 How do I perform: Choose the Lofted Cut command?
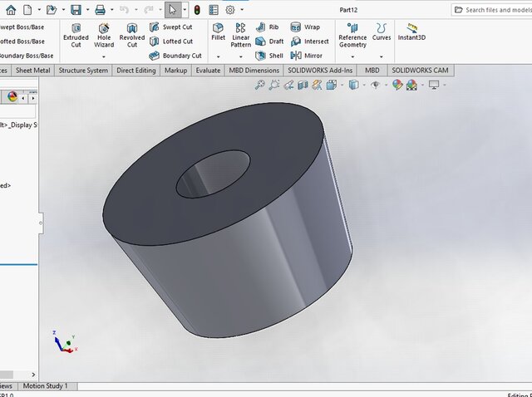[171, 42]
